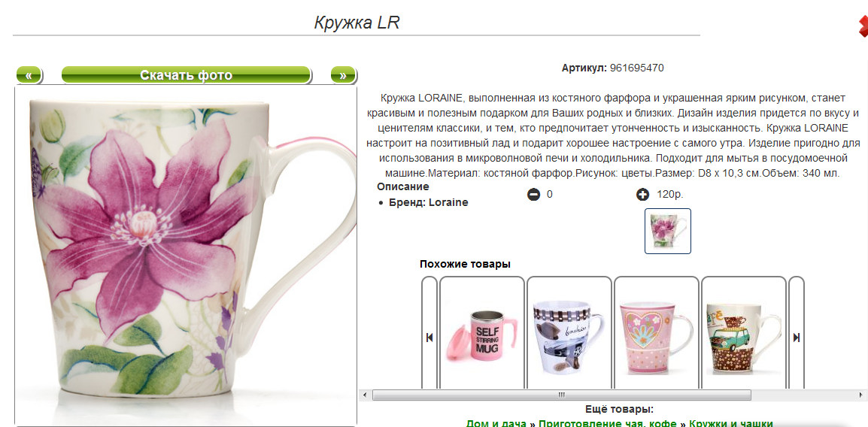Open the pink heart mug product
This screenshot has height=427, width=868.
click(657, 338)
